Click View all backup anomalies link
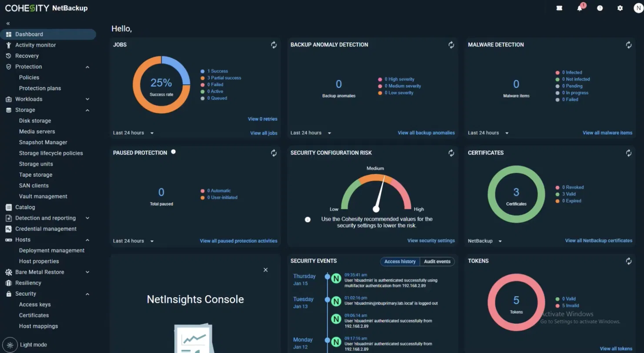The width and height of the screenshot is (644, 353). pyautogui.click(x=426, y=133)
